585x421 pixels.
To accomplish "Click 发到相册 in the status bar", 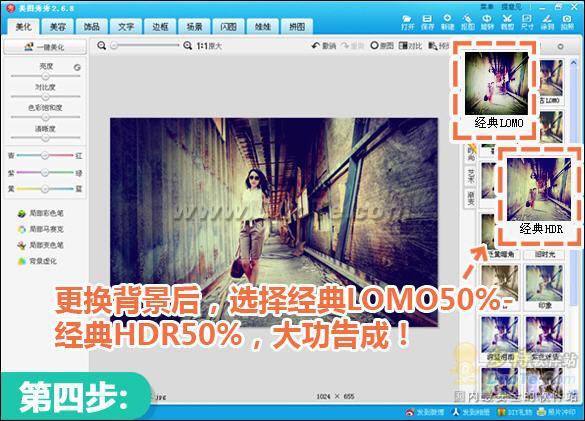I will 471,412.
